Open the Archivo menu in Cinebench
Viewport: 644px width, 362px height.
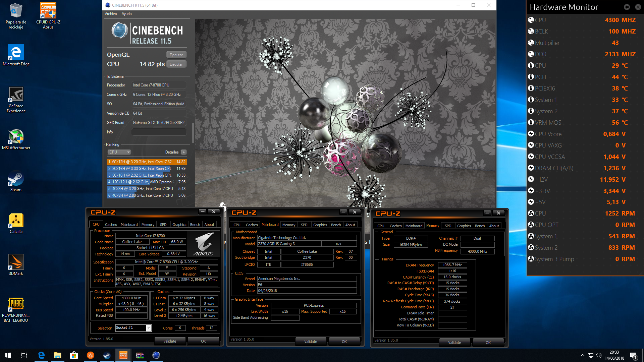click(111, 14)
